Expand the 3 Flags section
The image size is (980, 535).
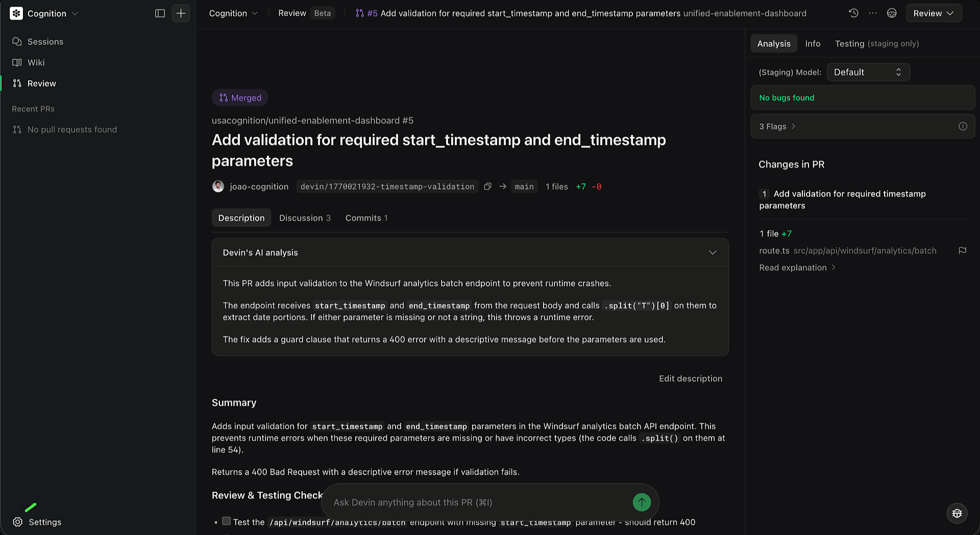[x=777, y=126]
